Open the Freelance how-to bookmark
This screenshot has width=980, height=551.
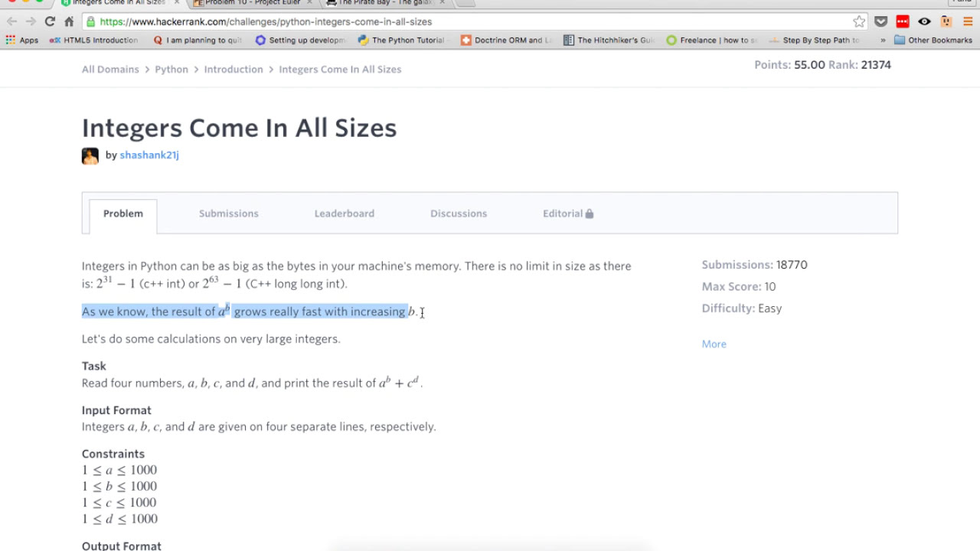[x=712, y=40]
